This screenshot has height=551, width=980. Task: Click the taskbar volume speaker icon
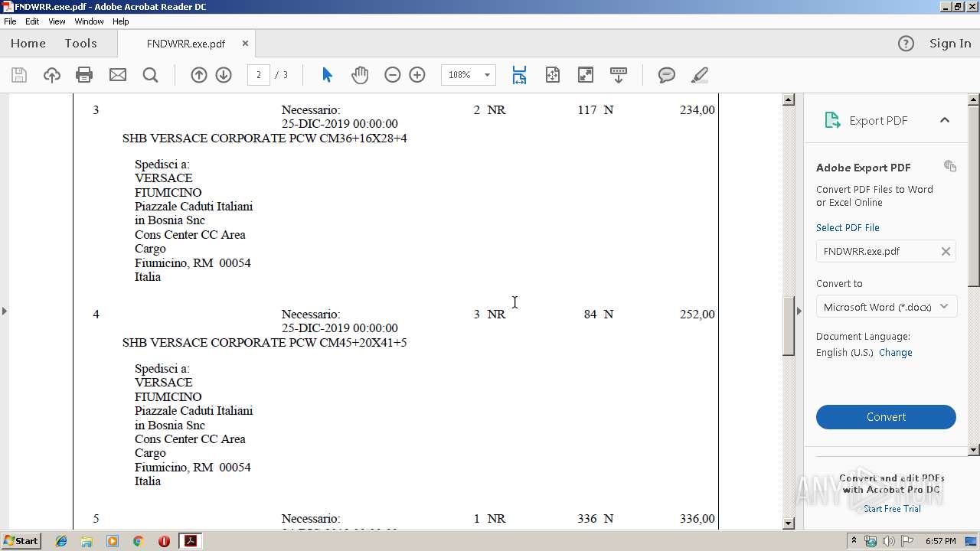point(889,541)
